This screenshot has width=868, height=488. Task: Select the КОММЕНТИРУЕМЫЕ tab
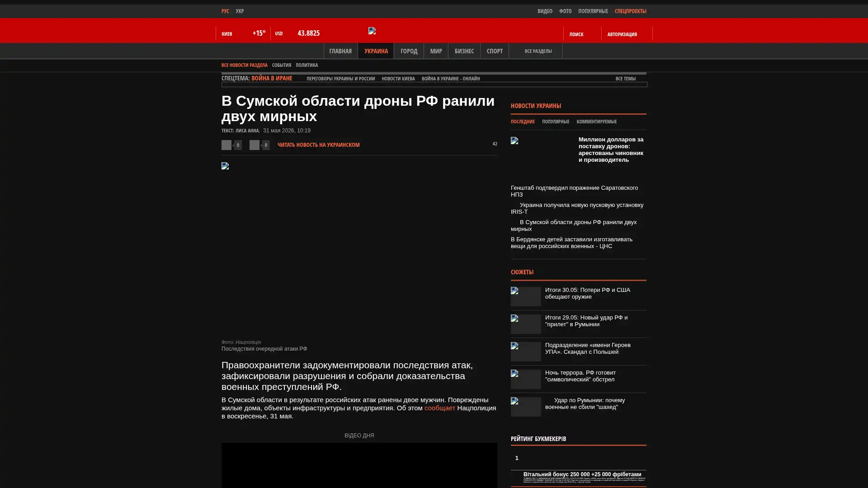596,122
